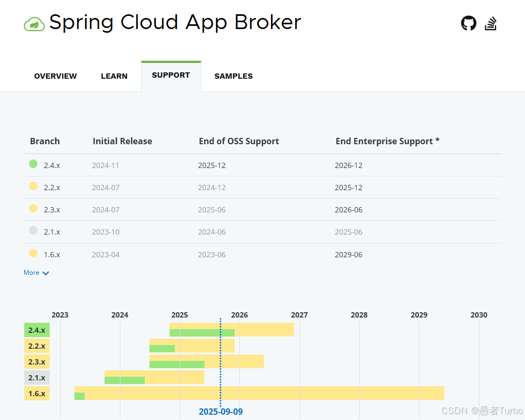Click the End of OSS Support header
Image resolution: width=525 pixels, height=420 pixels.
tap(239, 142)
